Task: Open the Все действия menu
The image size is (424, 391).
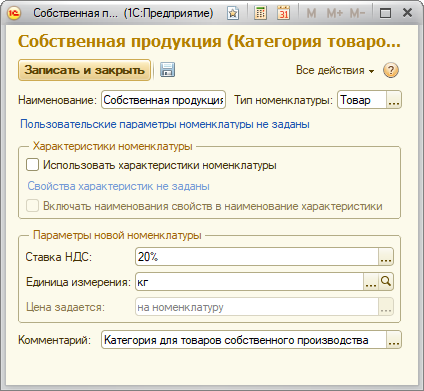Action: pyautogui.click(x=335, y=70)
